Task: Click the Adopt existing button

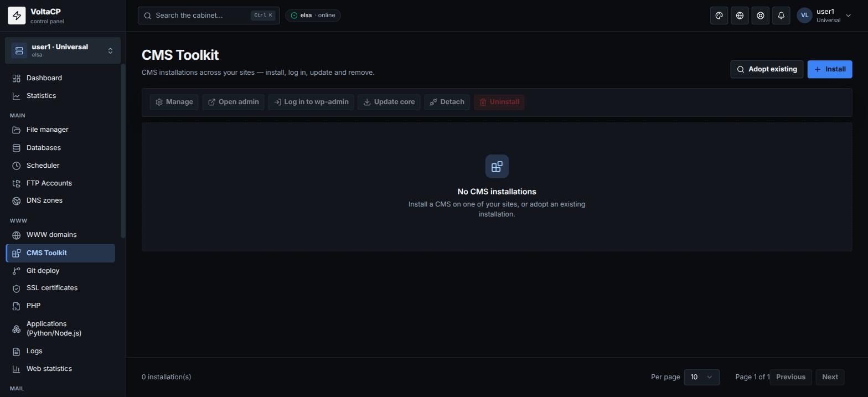Action: [767, 69]
